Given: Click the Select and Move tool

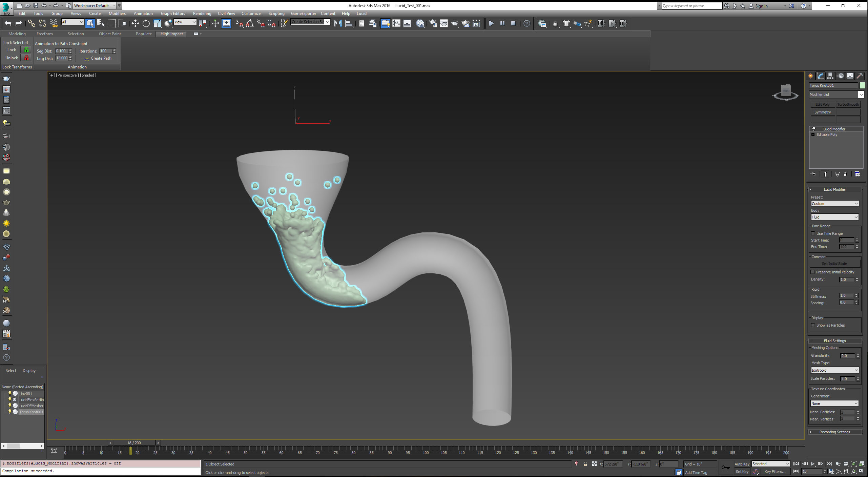Looking at the screenshot, I should click(135, 23).
